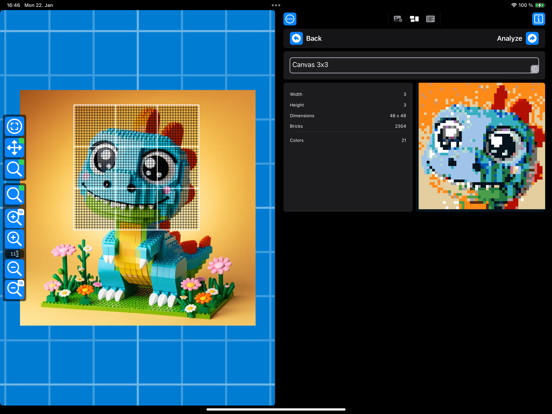Switch to image-only layout view
This screenshot has height=414, width=552.
point(398,19)
